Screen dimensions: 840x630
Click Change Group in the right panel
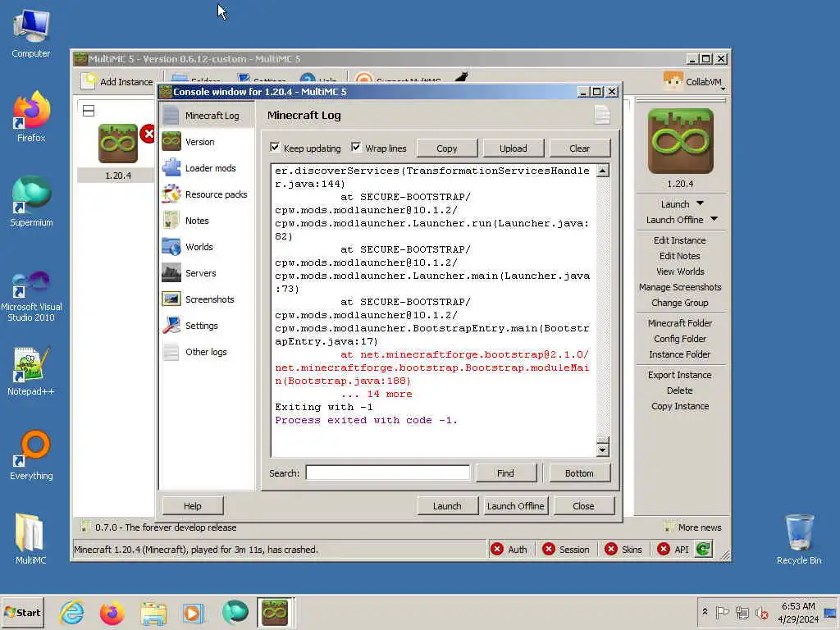click(680, 303)
